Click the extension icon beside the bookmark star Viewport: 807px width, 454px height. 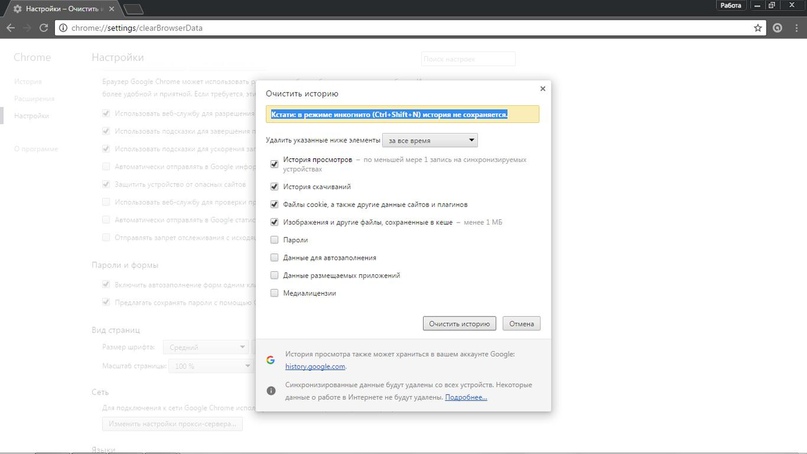pyautogui.click(x=777, y=28)
